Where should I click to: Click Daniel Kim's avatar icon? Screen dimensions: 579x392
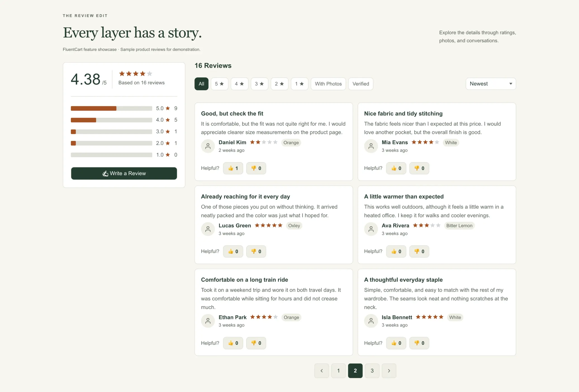[x=208, y=146]
